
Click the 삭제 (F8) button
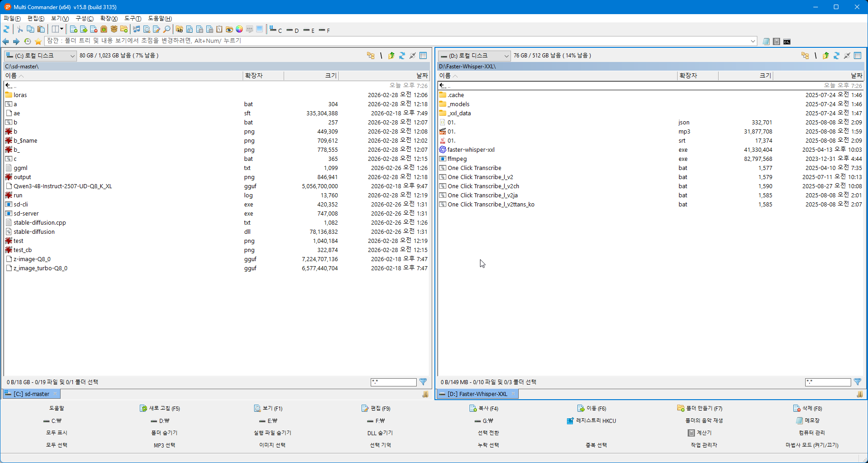807,408
